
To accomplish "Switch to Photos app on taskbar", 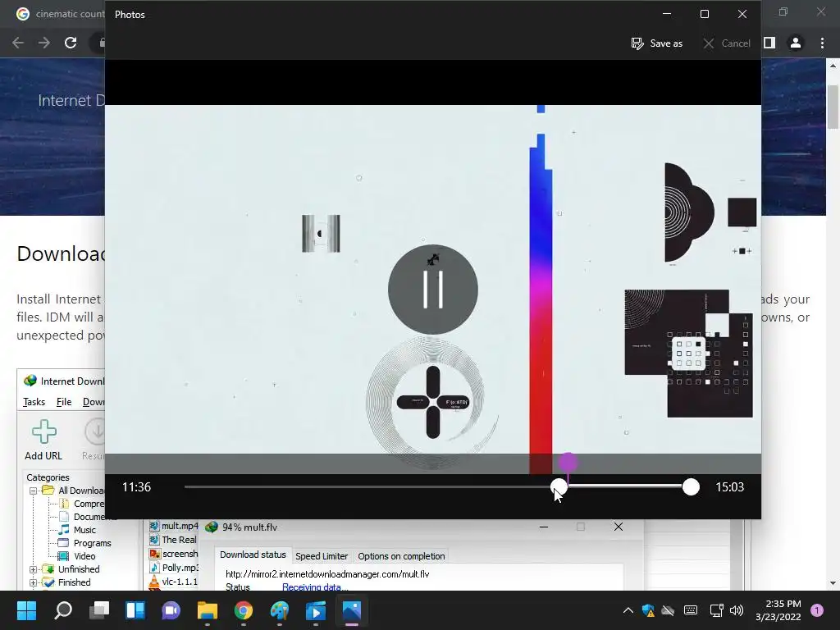I will pyautogui.click(x=352, y=610).
